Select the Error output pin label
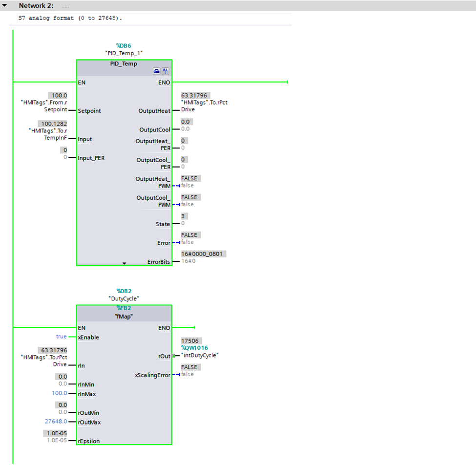This screenshot has width=476, height=467. [x=164, y=243]
